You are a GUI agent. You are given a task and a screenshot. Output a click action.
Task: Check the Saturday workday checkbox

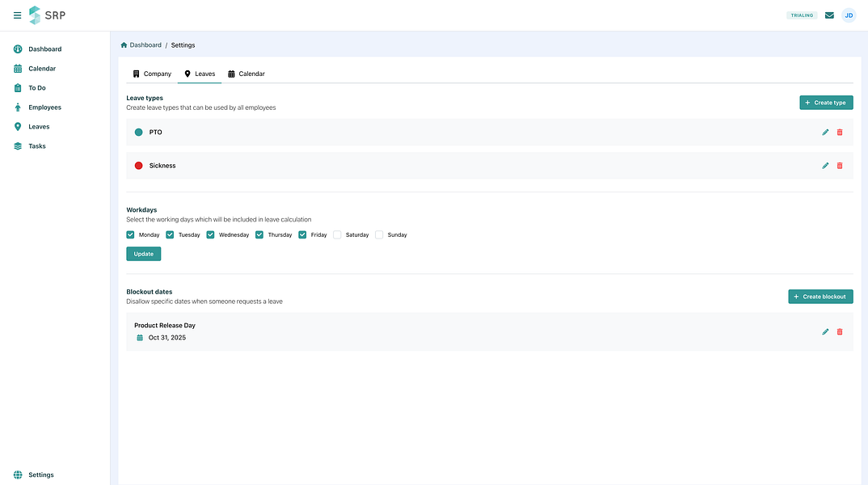point(337,234)
